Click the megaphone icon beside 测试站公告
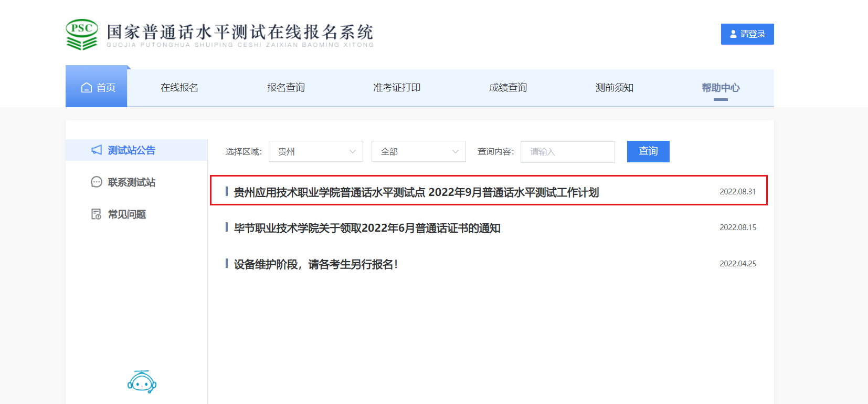The image size is (868, 404). (97, 150)
